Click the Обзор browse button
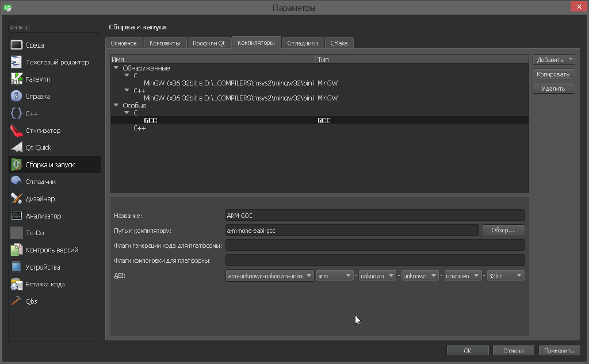 [503, 230]
